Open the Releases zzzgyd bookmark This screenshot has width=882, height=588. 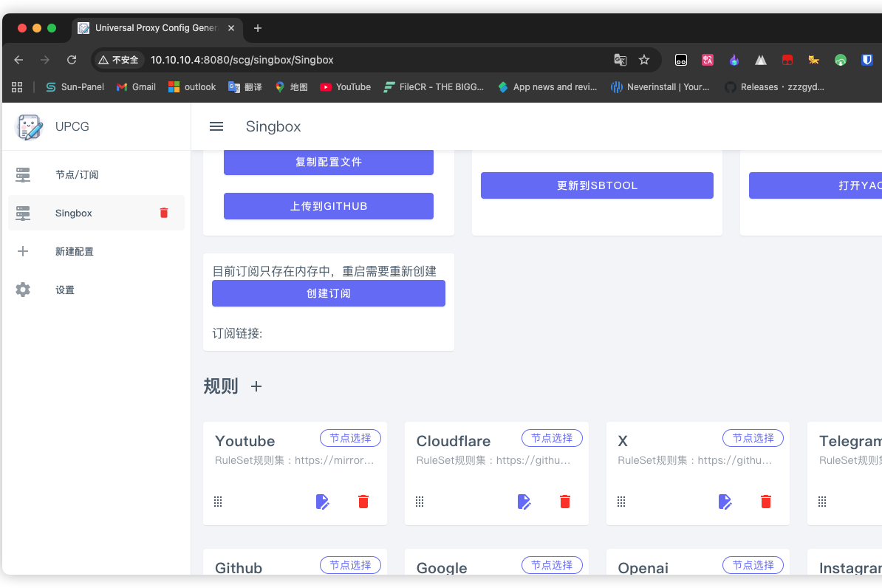[x=775, y=87]
